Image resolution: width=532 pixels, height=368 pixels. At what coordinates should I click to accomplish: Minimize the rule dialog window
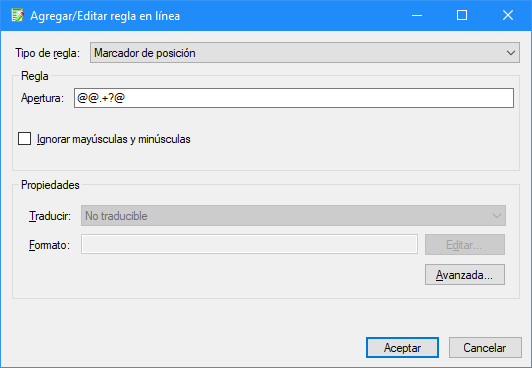click(417, 16)
